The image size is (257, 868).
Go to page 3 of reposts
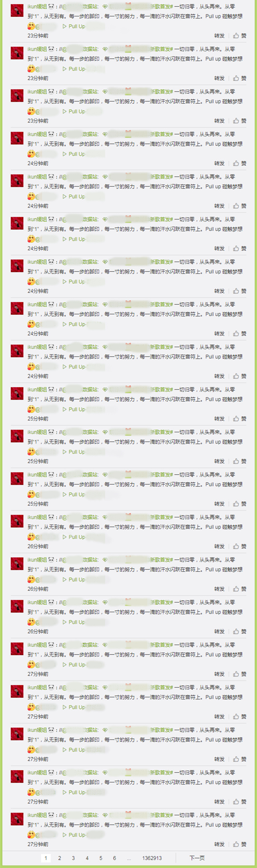(73, 858)
